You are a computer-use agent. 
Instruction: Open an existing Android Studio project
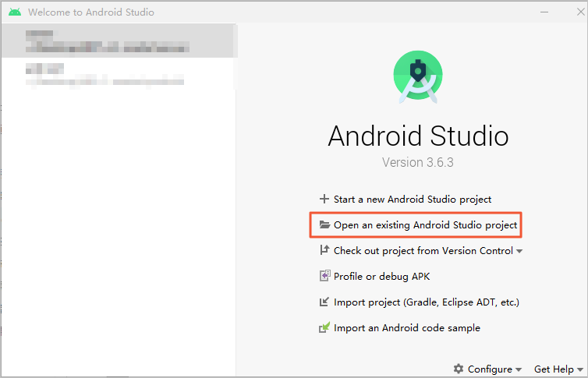click(x=425, y=224)
